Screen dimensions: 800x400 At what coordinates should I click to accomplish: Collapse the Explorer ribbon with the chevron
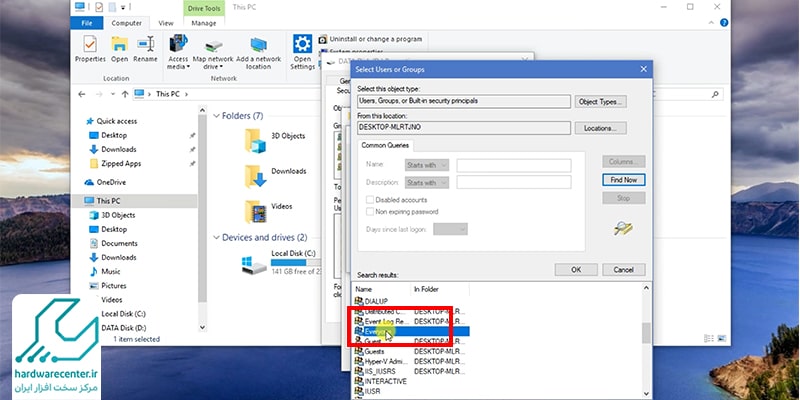[x=711, y=23]
